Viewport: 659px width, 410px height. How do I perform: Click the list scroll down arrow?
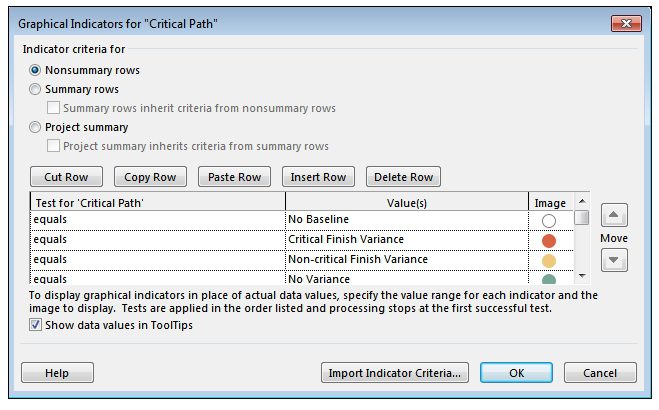tap(582, 276)
